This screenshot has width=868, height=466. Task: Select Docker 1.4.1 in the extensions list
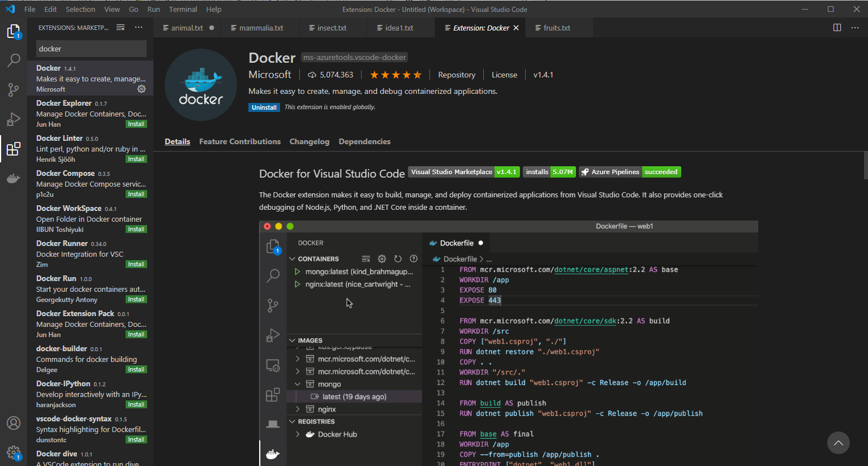(91, 78)
